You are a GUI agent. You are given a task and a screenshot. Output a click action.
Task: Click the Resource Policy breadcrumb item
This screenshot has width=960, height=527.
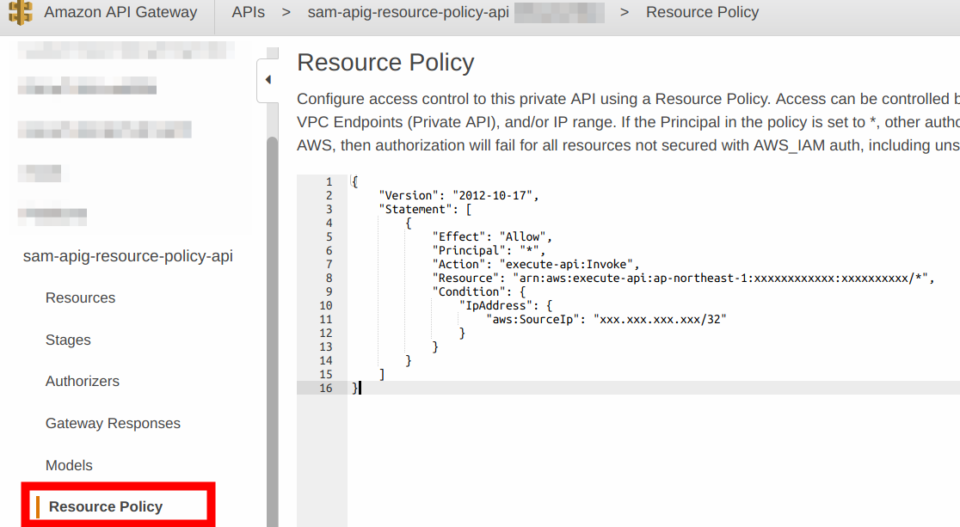tap(702, 12)
